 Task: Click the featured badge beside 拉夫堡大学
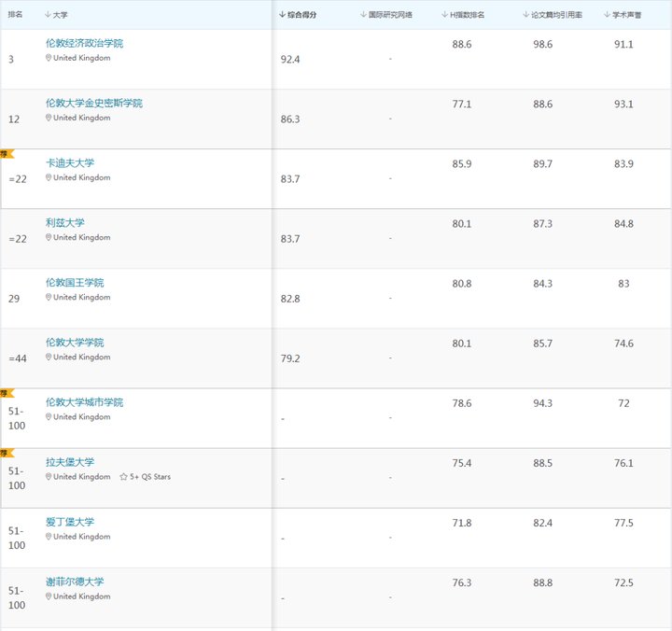(x=7, y=453)
